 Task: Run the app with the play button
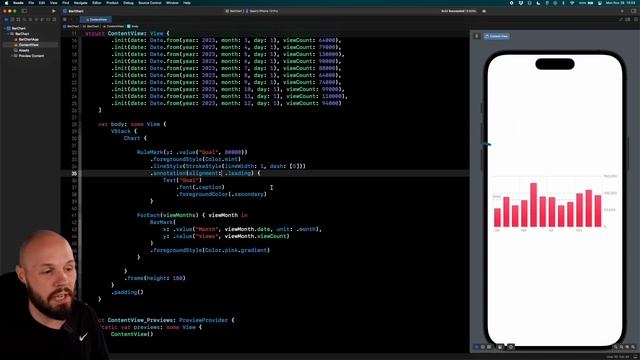[x=53, y=11]
